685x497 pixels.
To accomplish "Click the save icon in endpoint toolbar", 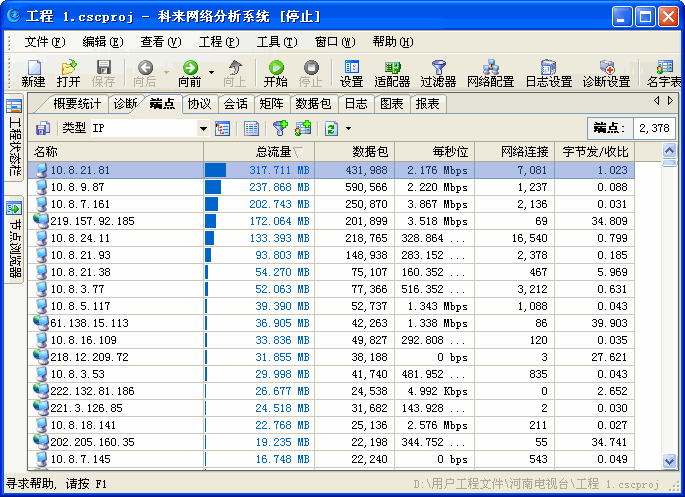I will click(43, 128).
